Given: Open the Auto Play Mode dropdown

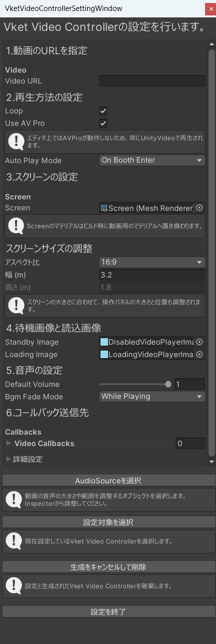Looking at the screenshot, I should click(x=152, y=160).
